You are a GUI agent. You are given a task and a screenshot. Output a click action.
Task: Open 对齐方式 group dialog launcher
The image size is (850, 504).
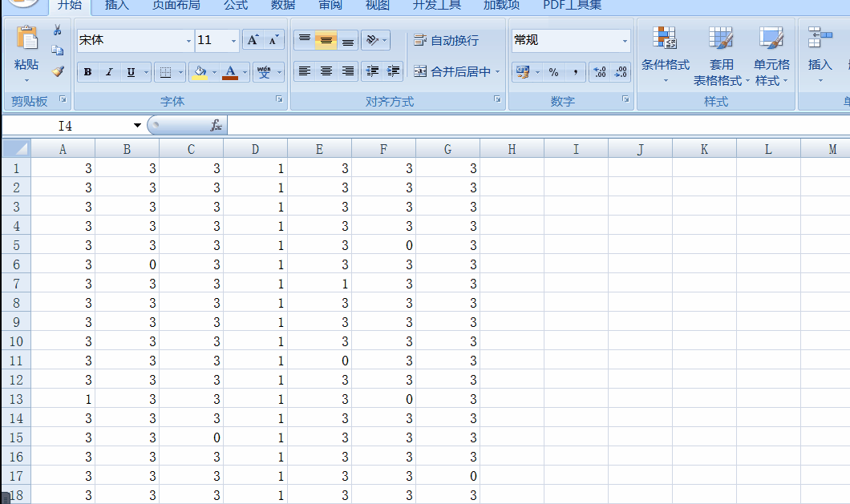point(497,99)
